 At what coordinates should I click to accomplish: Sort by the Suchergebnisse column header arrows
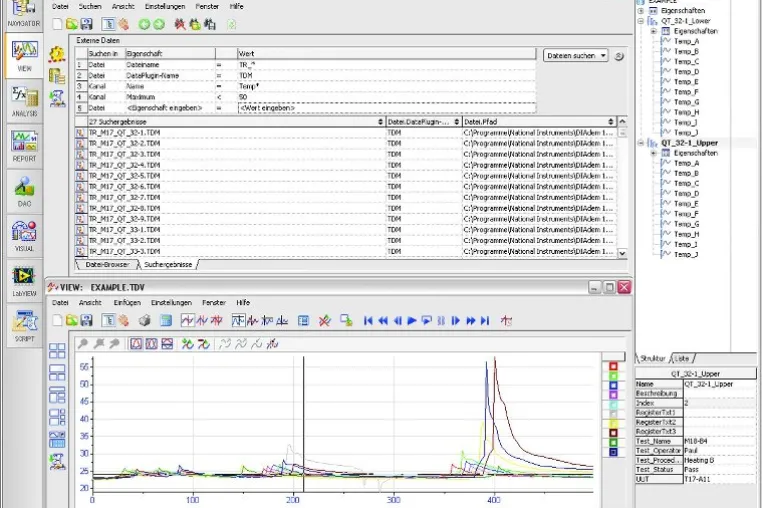pos(381,122)
